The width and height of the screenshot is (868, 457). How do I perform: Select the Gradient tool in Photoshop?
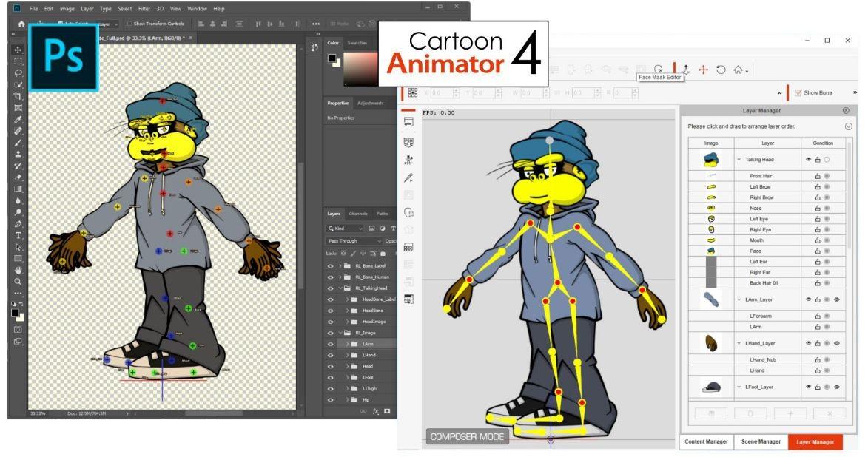pos(18,189)
